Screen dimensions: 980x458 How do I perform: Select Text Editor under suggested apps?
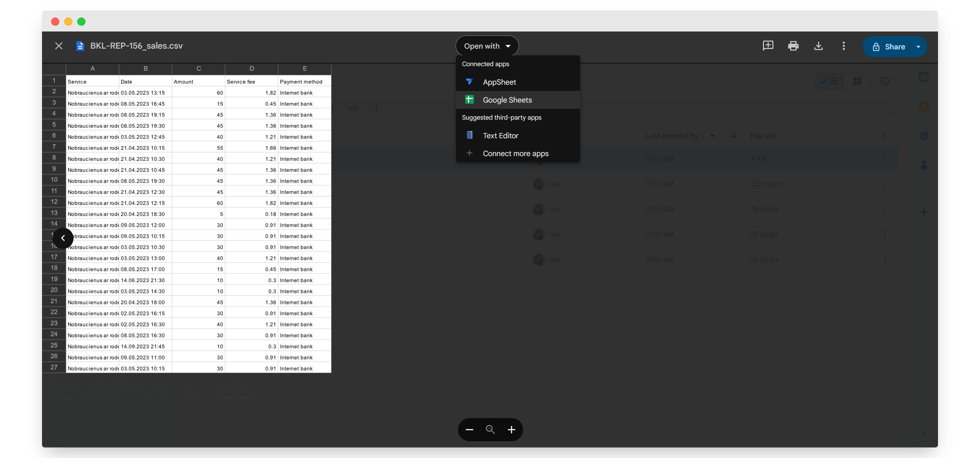click(500, 135)
